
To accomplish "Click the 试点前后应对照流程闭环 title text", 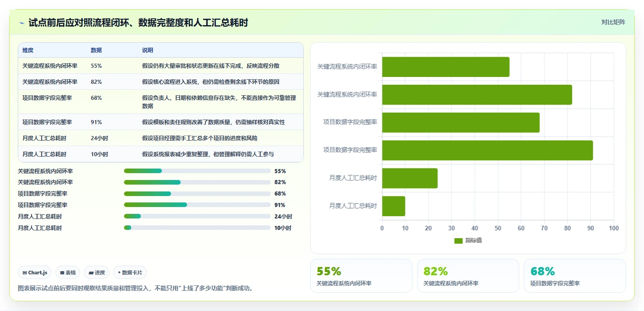I will 138,23.
